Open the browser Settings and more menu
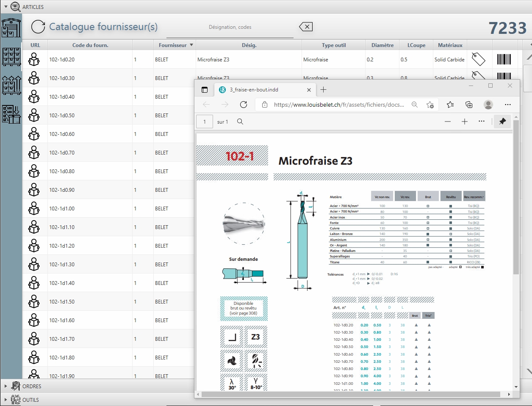The image size is (532, 406). [x=508, y=105]
